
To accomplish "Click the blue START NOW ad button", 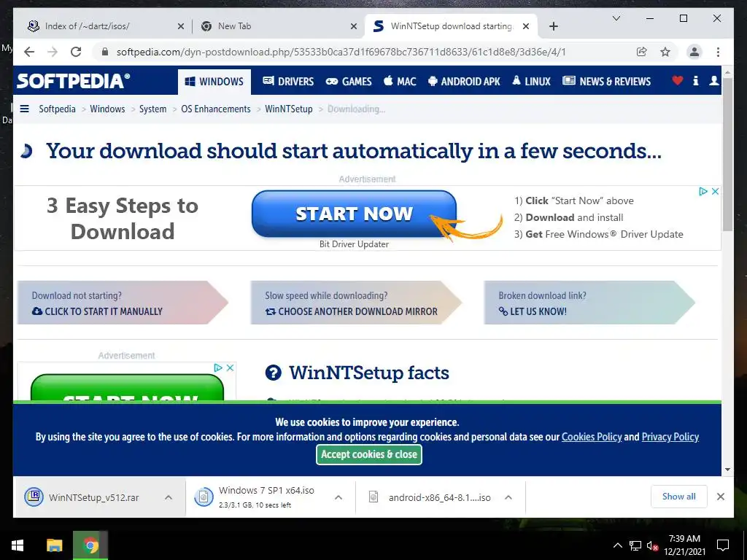I will pos(354,214).
